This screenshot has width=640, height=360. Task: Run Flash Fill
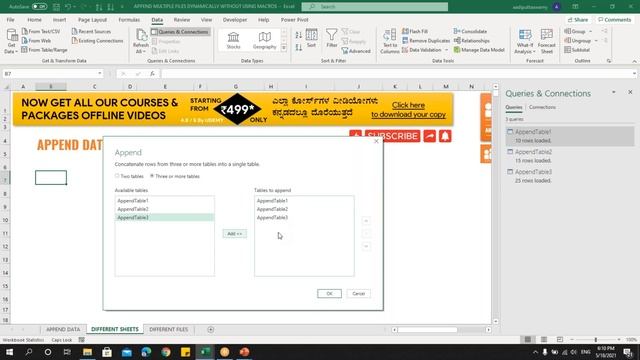point(415,31)
